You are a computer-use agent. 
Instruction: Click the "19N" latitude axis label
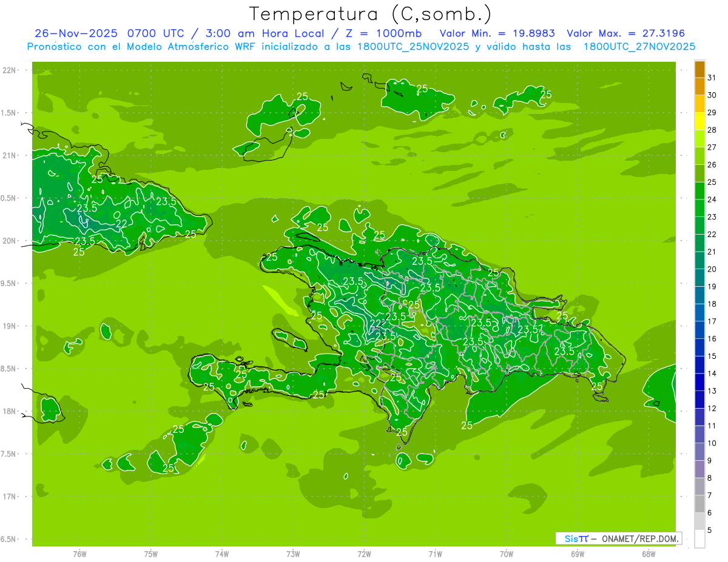[9, 326]
